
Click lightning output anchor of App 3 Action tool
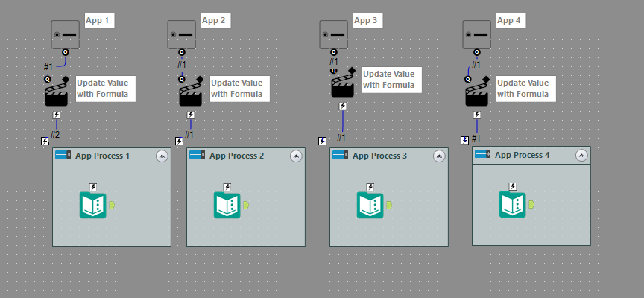pyautogui.click(x=343, y=107)
